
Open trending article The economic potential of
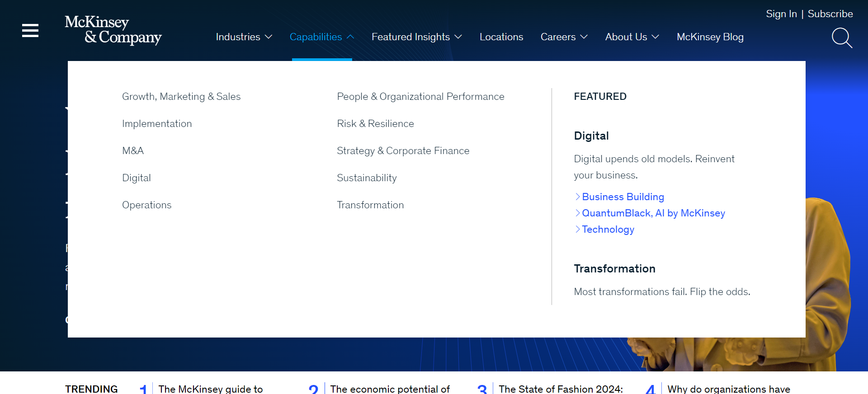pyautogui.click(x=390, y=389)
